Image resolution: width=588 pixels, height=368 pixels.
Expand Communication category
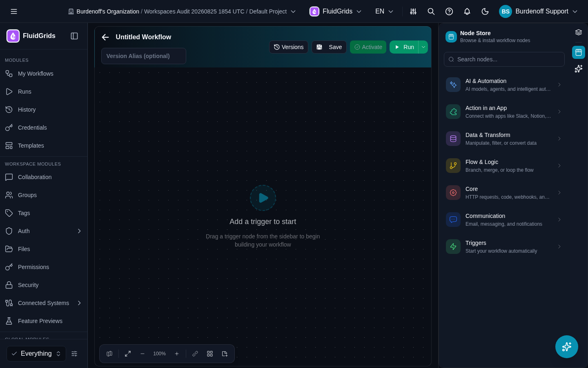504,220
